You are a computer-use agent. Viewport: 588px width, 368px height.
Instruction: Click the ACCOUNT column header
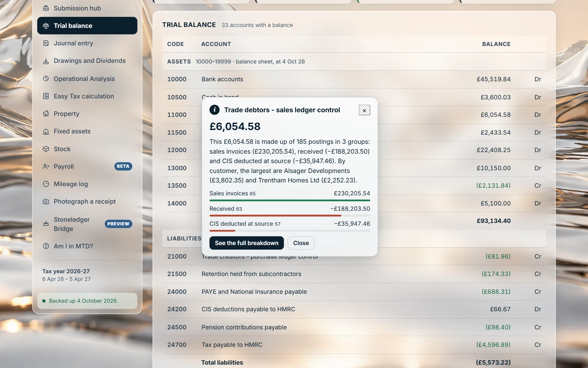(216, 44)
